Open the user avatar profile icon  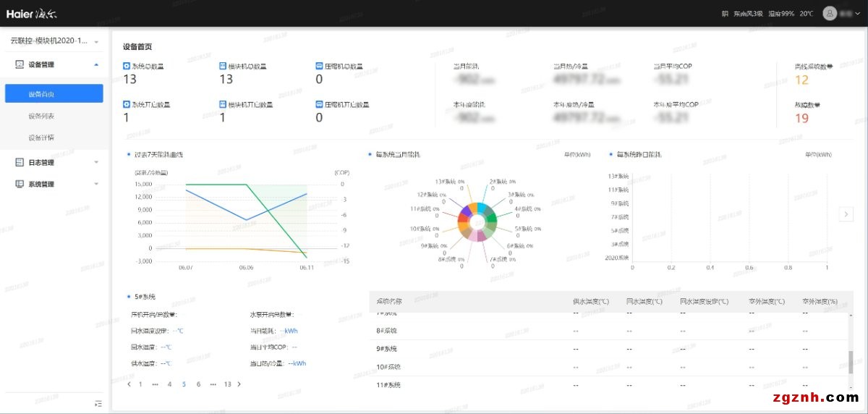830,13
